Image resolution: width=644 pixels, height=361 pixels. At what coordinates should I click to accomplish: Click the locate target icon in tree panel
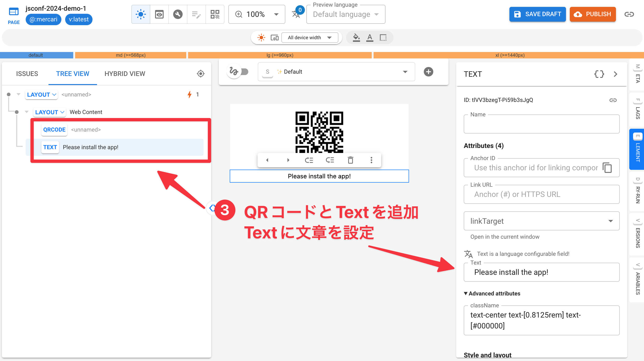coord(200,74)
